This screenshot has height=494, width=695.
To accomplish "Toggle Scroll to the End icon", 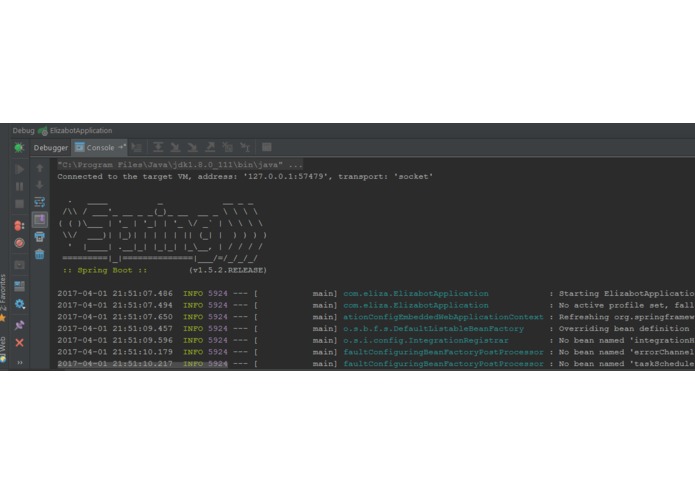I will click(x=39, y=219).
